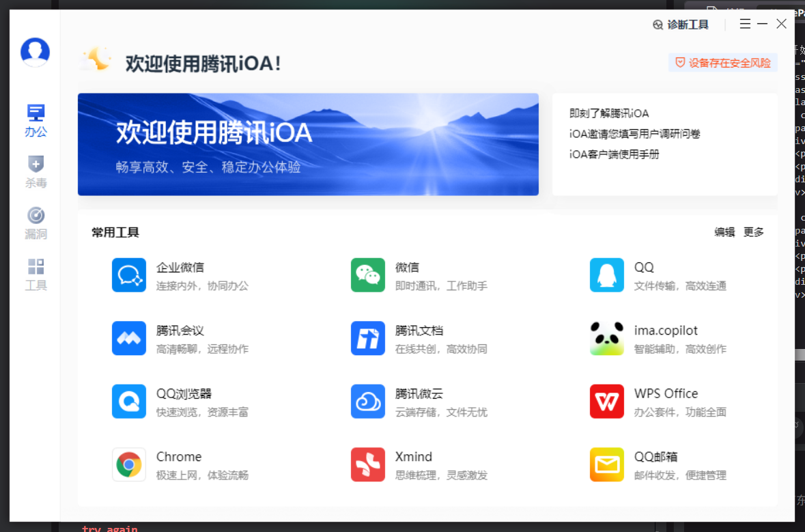Click 更多 to show more tools
The height and width of the screenshot is (532, 805).
point(753,232)
